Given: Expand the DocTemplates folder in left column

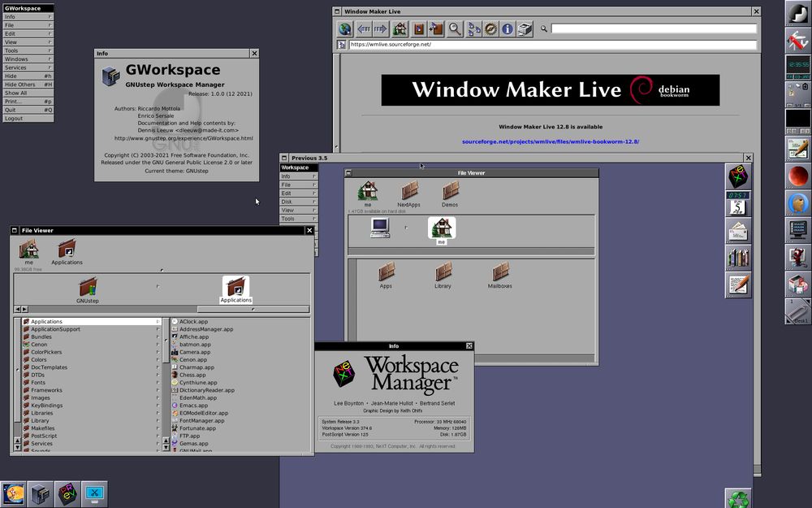Looking at the screenshot, I should [x=158, y=367].
